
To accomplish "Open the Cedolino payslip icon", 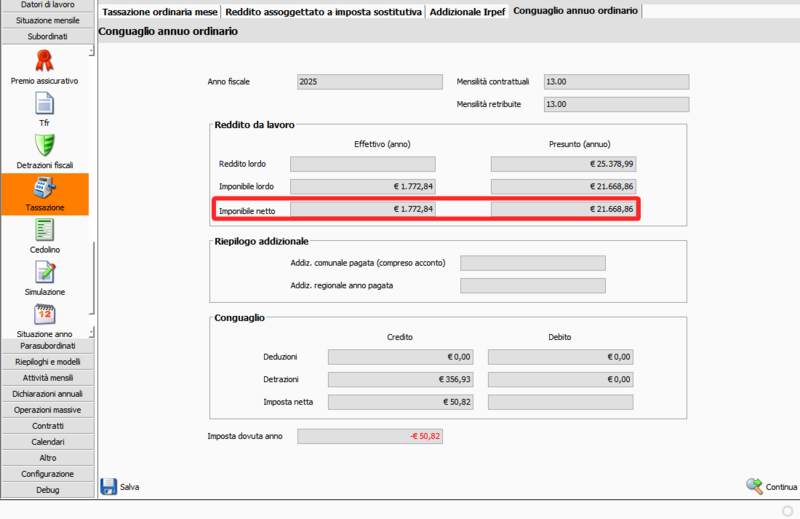I will tap(44, 230).
